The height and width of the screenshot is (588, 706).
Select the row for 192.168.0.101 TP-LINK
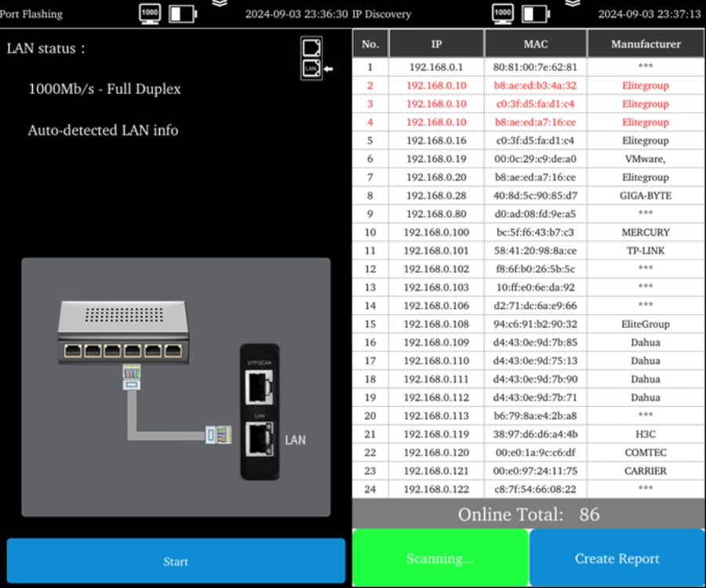tap(528, 251)
